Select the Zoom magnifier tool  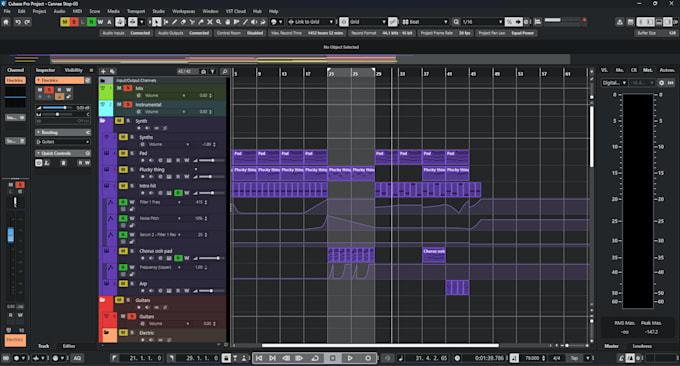tap(219, 22)
